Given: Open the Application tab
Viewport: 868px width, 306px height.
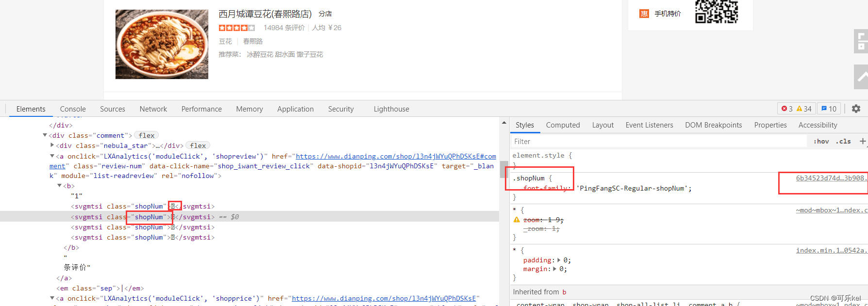Looking at the screenshot, I should pos(296,109).
